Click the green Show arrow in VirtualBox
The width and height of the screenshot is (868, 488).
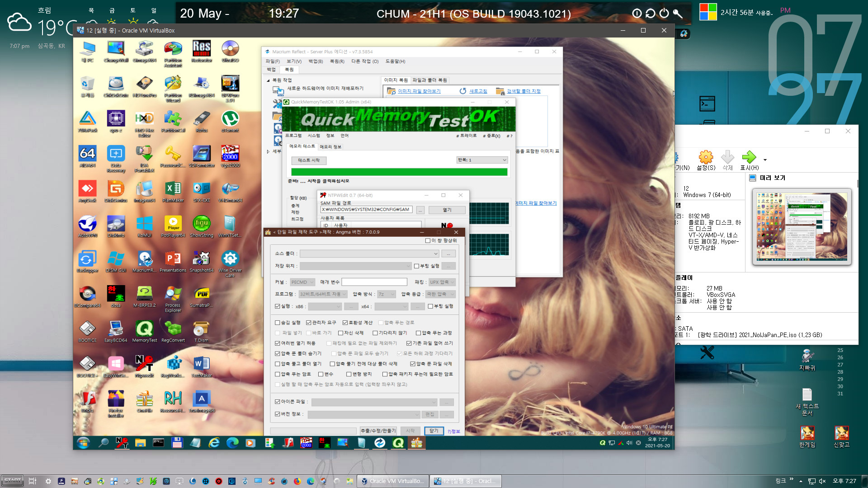point(749,160)
